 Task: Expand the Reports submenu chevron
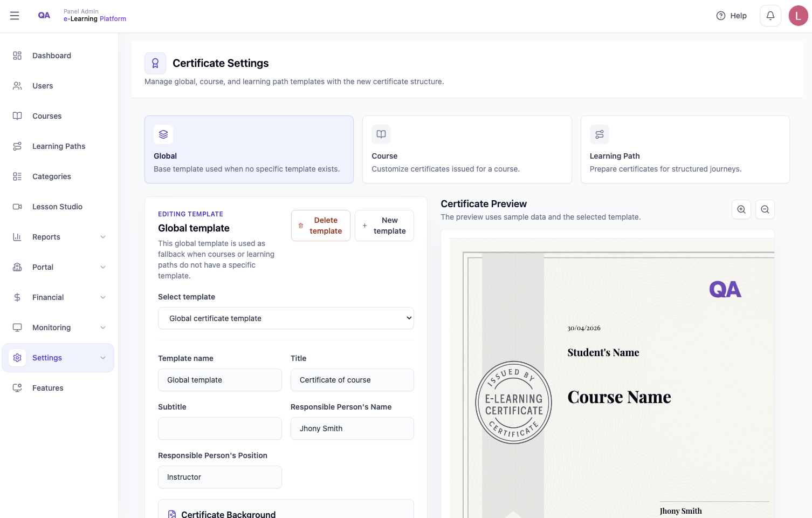pos(103,237)
